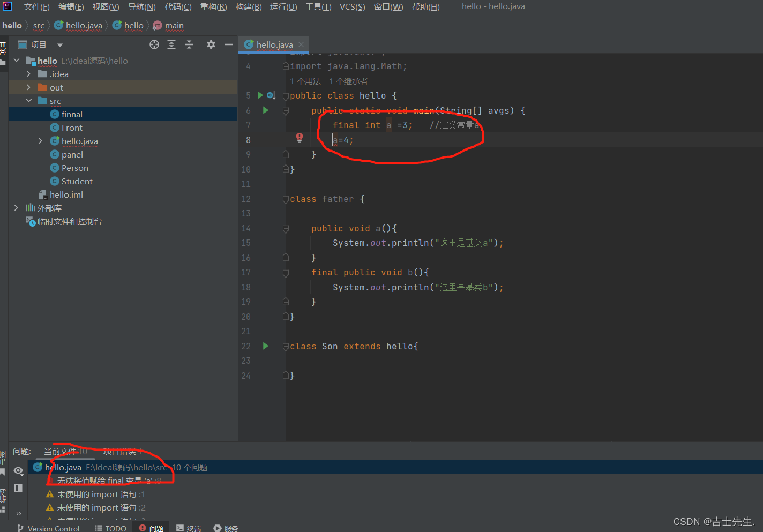763x532 pixels.
Task: Click the red error bulb on line 8
Action: point(300,138)
